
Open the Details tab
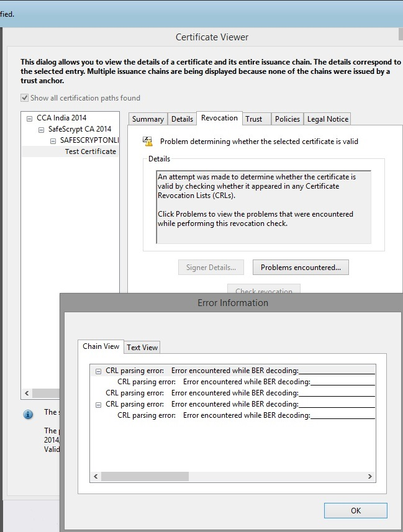click(182, 119)
